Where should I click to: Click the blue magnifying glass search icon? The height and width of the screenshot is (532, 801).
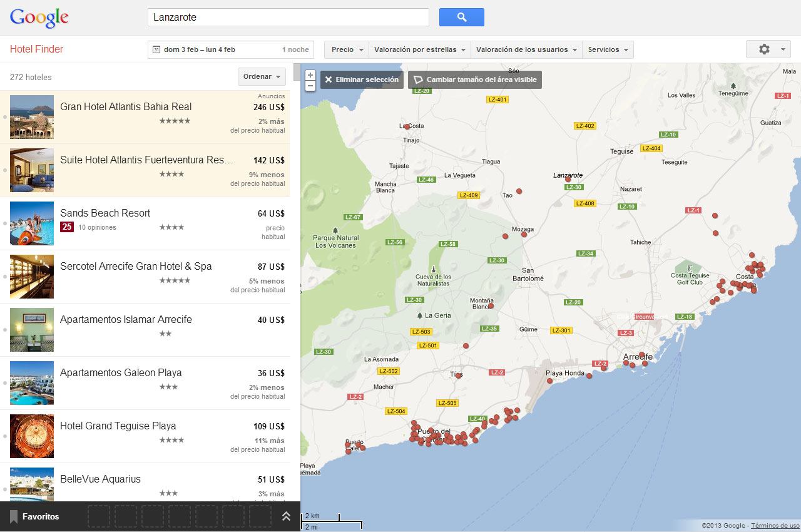[x=461, y=17]
